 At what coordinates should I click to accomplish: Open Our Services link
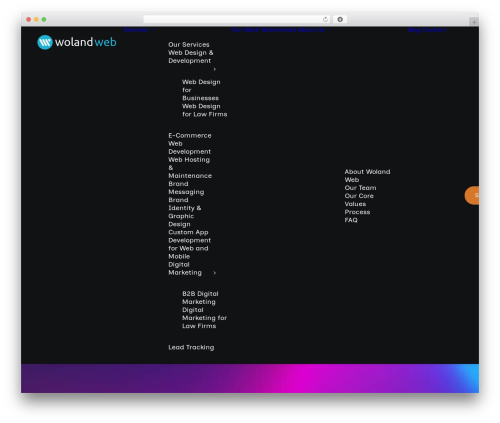[x=189, y=45]
